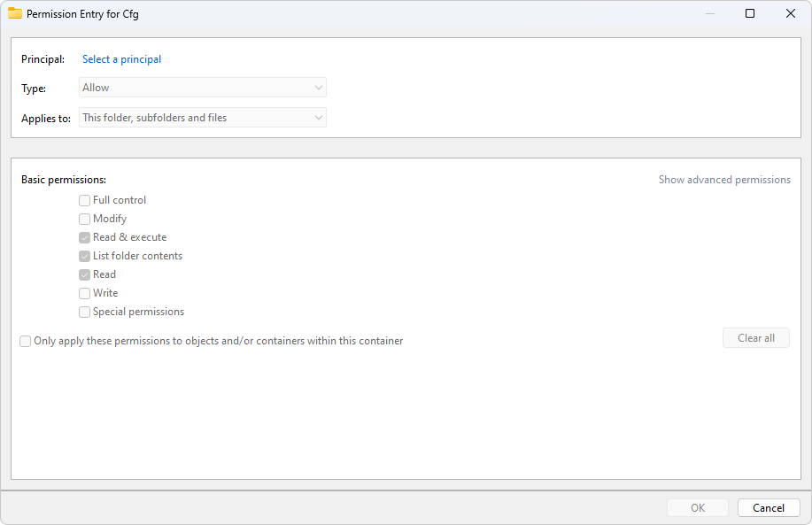Click the folder icon in title bar
This screenshot has height=525, width=812.
pyautogui.click(x=14, y=13)
